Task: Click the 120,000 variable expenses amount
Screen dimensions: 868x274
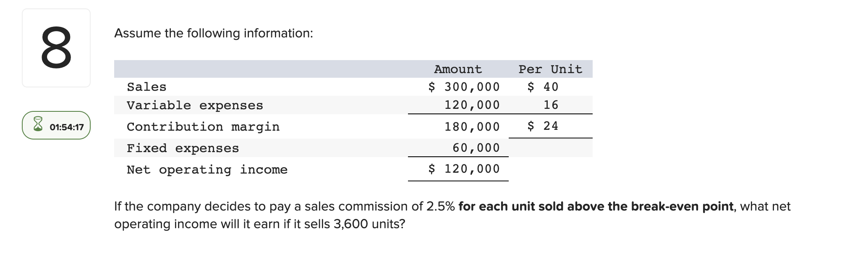Action: point(472,105)
